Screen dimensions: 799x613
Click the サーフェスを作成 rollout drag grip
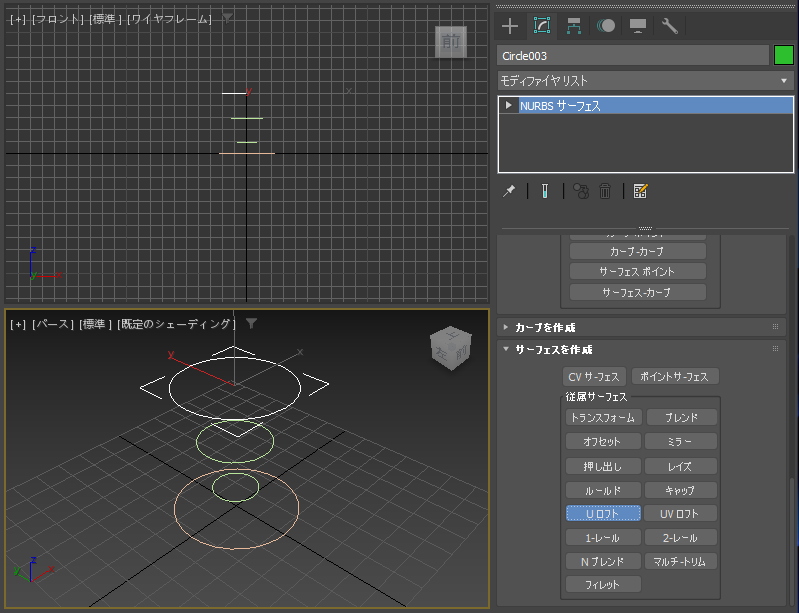(776, 349)
